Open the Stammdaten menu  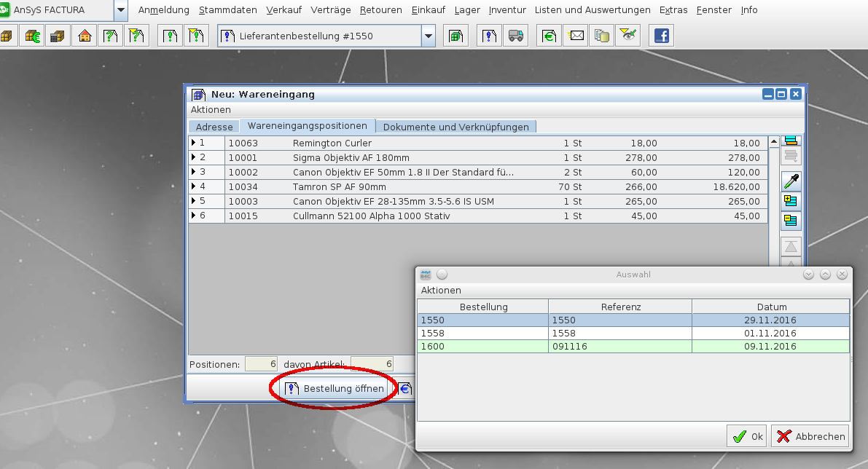[x=227, y=10]
